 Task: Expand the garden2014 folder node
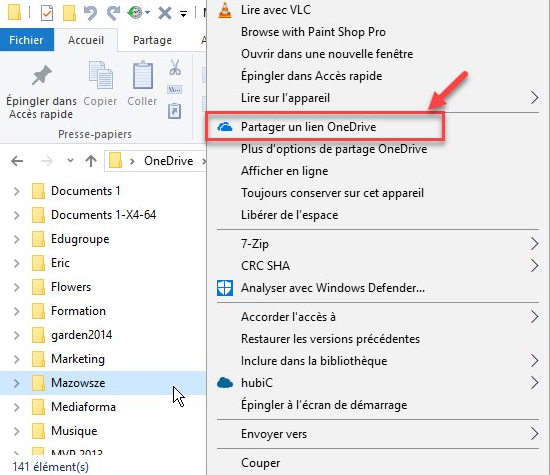click(x=16, y=335)
